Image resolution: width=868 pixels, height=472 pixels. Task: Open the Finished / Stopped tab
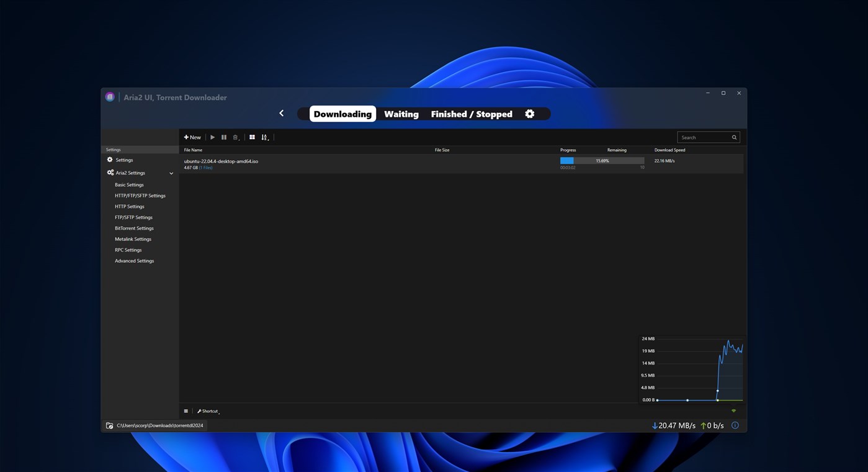[472, 114]
